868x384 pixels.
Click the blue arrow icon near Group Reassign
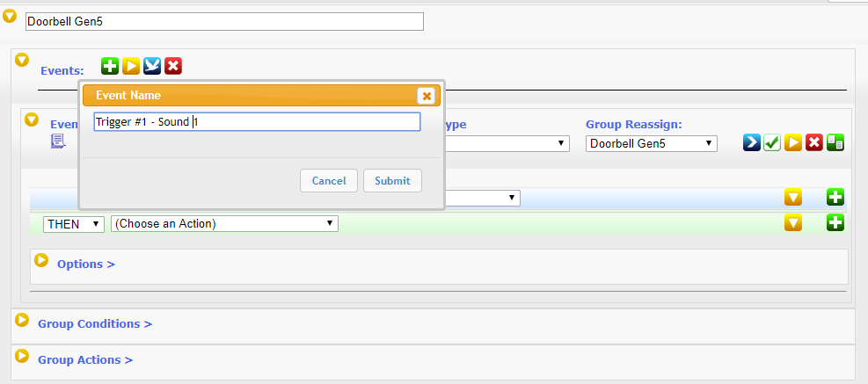pyautogui.click(x=751, y=142)
